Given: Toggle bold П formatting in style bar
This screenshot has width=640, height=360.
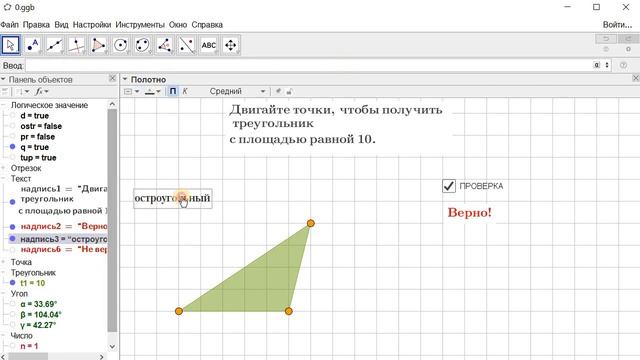Looking at the screenshot, I should tap(173, 91).
